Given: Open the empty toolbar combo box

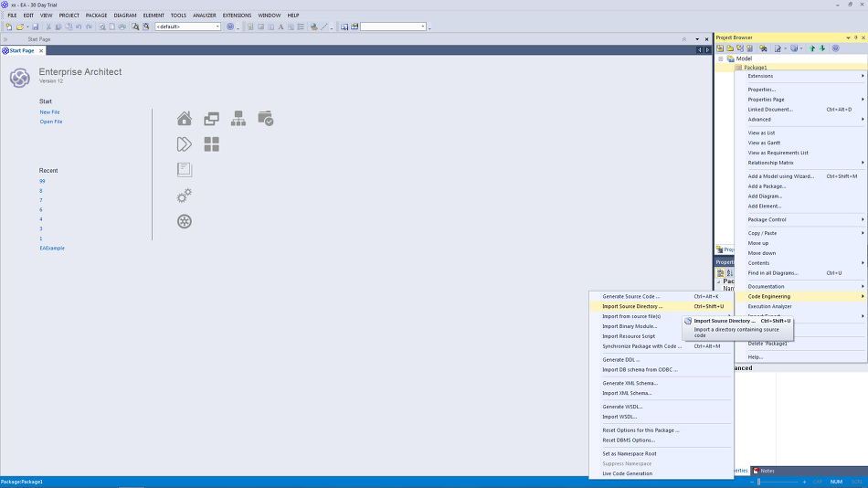Looking at the screenshot, I should point(393,27).
